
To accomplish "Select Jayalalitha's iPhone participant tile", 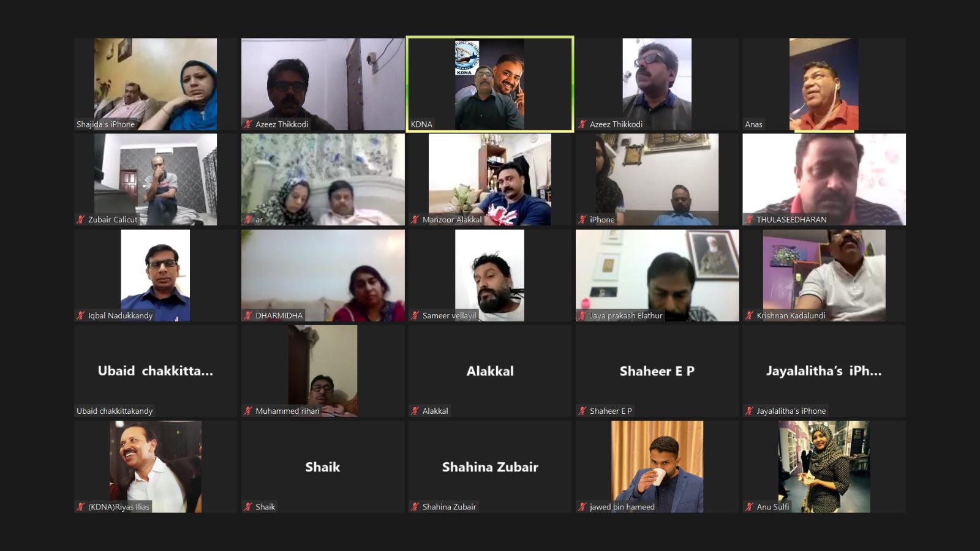I will pyautogui.click(x=824, y=371).
